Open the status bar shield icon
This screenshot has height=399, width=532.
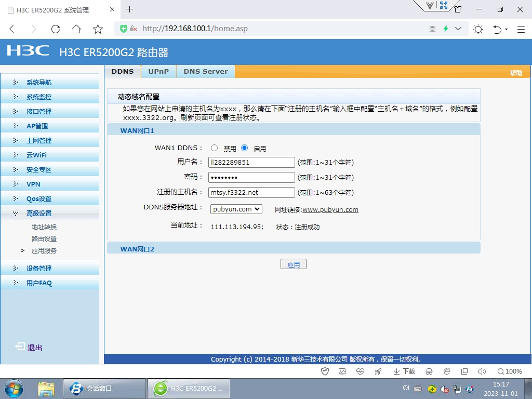325,371
